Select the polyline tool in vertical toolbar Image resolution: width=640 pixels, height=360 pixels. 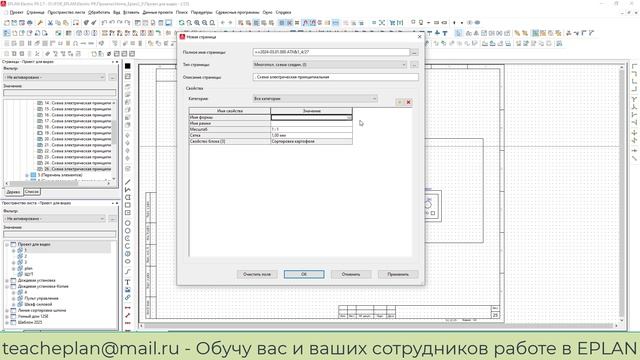coord(128,190)
